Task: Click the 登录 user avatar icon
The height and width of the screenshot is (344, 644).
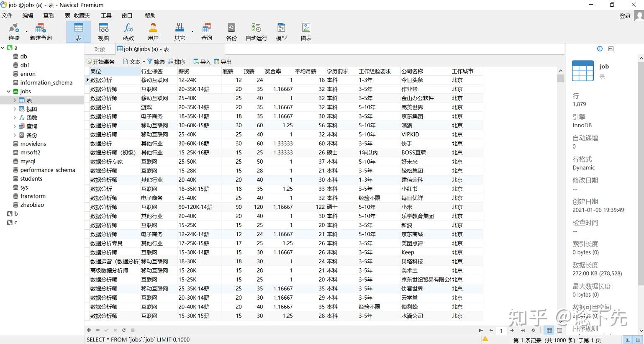Action: click(x=639, y=15)
